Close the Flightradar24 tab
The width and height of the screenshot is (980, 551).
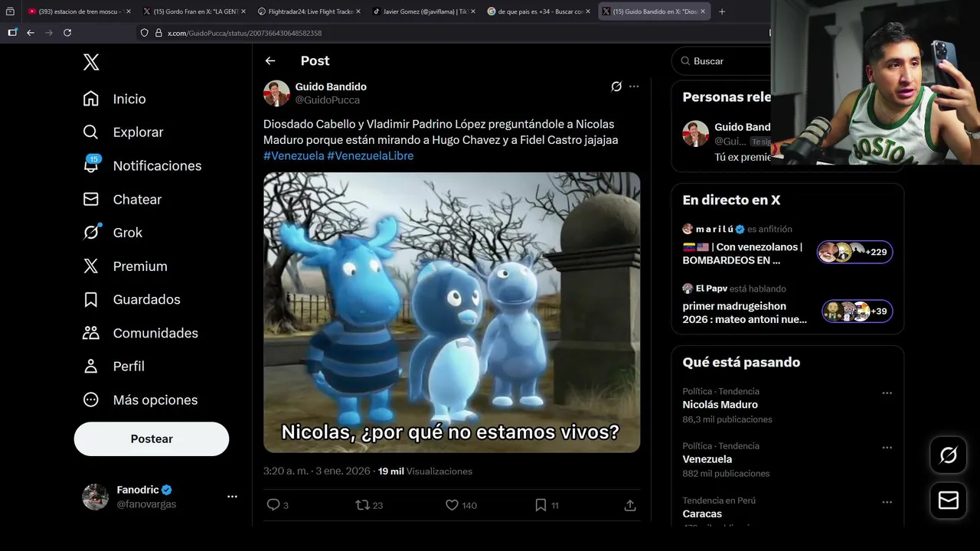[x=358, y=11]
